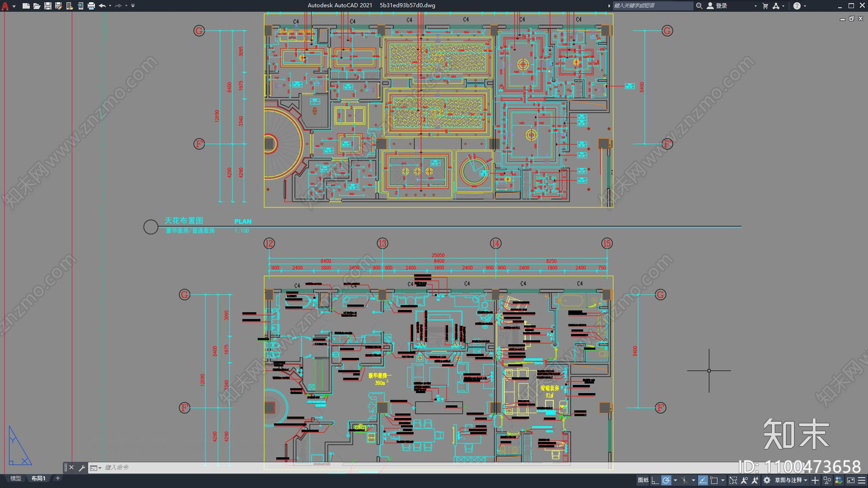The image size is (868, 488).
Task: Open command line customize wrench icon
Action: [82, 467]
